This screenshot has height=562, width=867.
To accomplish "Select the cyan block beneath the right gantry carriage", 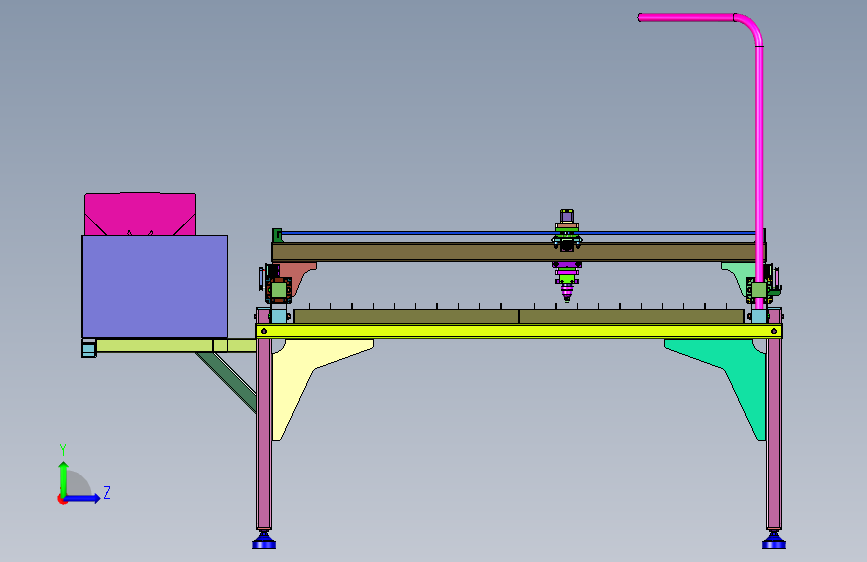I will (x=759, y=316).
